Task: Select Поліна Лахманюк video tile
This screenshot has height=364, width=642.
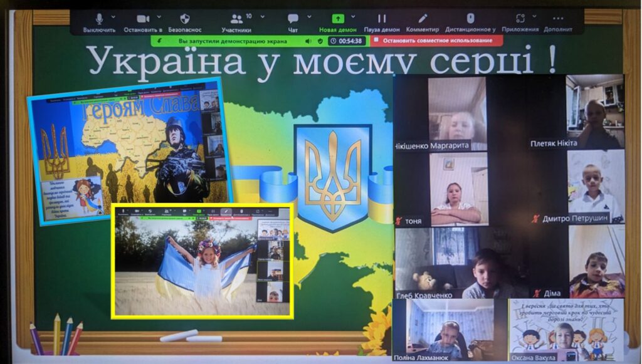Action: pos(449,330)
